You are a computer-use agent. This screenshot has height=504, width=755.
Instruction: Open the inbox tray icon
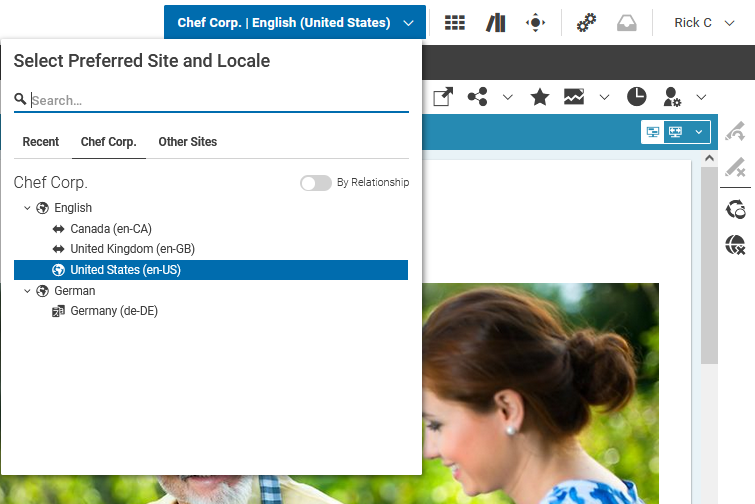click(626, 23)
